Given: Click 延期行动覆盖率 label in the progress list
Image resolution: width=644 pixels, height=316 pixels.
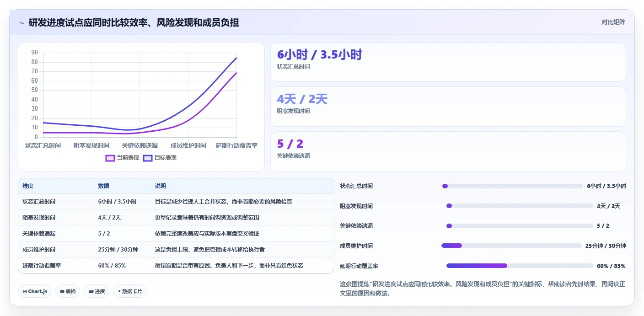Looking at the screenshot, I should [359, 266].
